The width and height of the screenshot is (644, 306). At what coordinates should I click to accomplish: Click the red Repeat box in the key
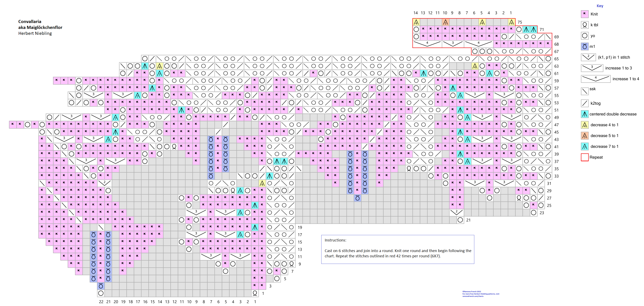pyautogui.click(x=585, y=157)
